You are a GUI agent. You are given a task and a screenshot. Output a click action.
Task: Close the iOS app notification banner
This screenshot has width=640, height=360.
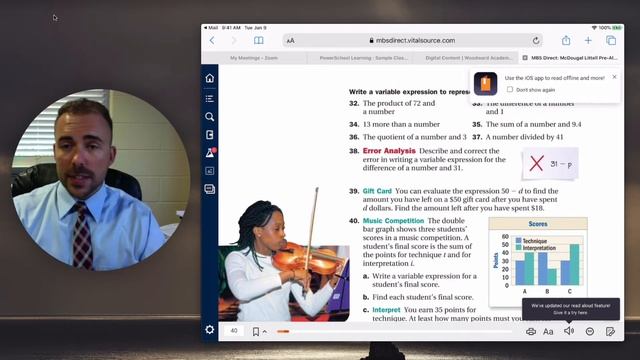(x=614, y=77)
